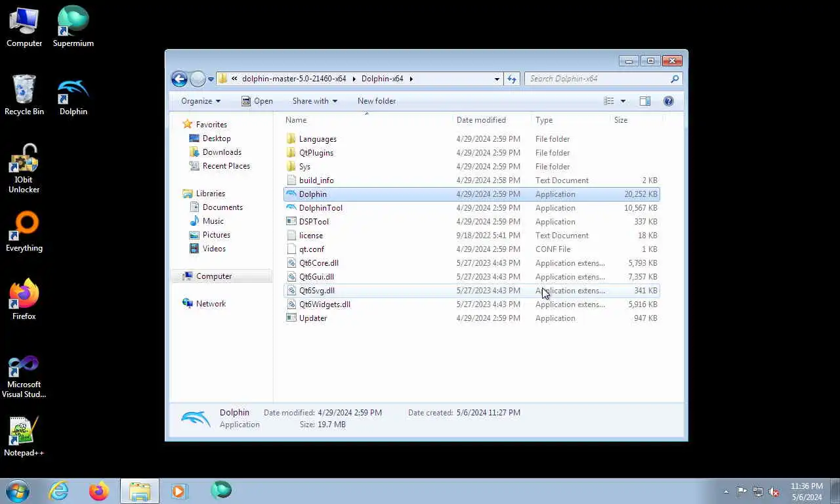The image size is (840, 504).
Task: Open the recent locations dropdown arrow
Action: 211,79
